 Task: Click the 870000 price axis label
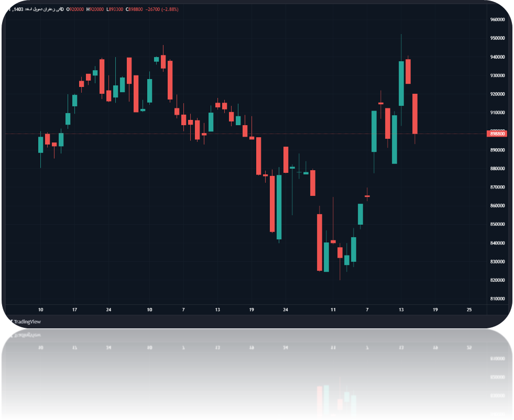pyautogui.click(x=497, y=187)
